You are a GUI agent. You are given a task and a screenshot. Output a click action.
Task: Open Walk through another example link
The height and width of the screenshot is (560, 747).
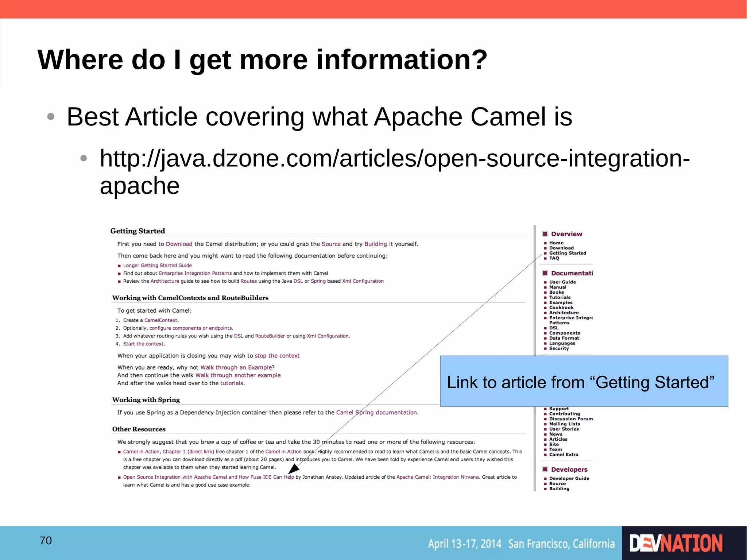point(238,375)
